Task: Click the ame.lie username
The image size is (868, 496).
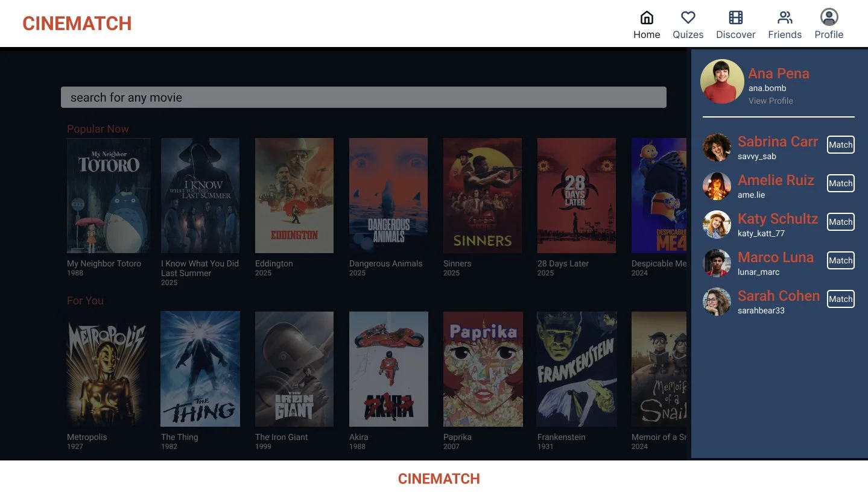Action: coord(751,195)
